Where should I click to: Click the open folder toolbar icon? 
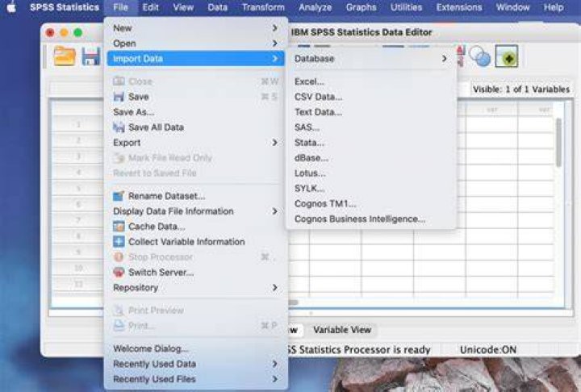pyautogui.click(x=65, y=56)
